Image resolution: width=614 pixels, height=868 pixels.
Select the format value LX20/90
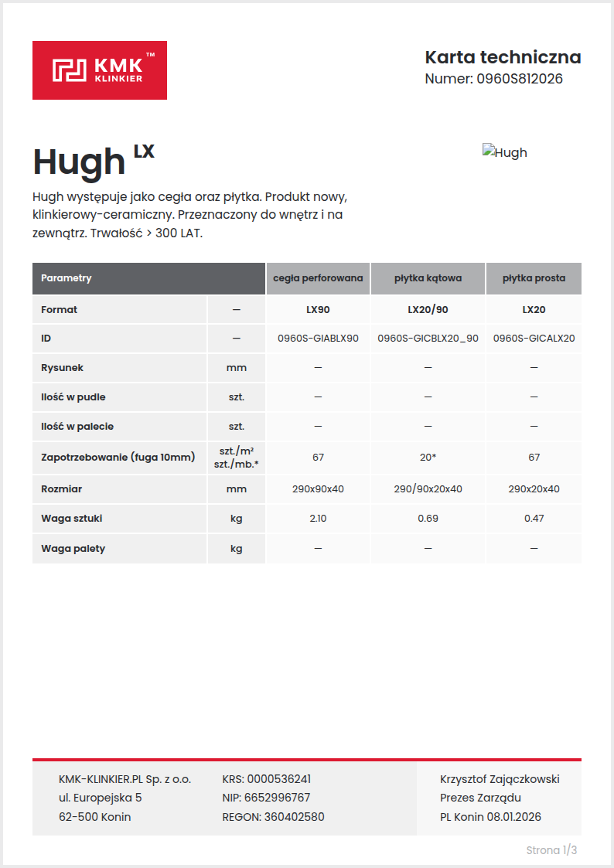point(428,309)
